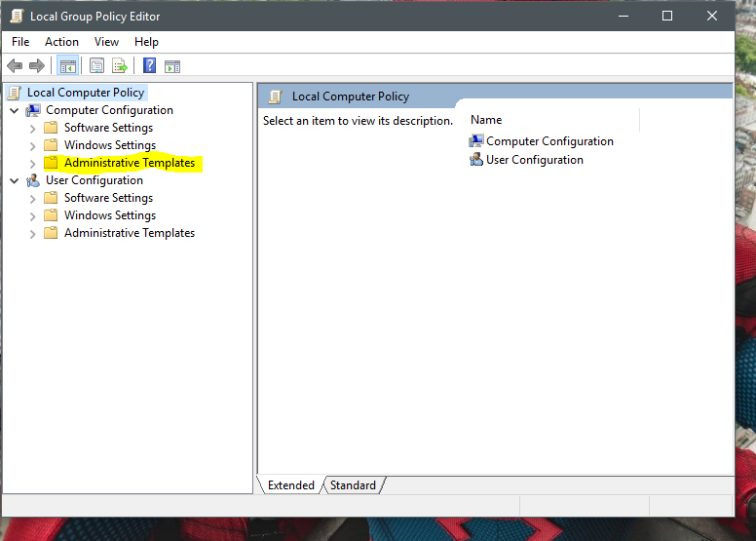Click the Local Group Policy Editor title icon

(x=17, y=16)
